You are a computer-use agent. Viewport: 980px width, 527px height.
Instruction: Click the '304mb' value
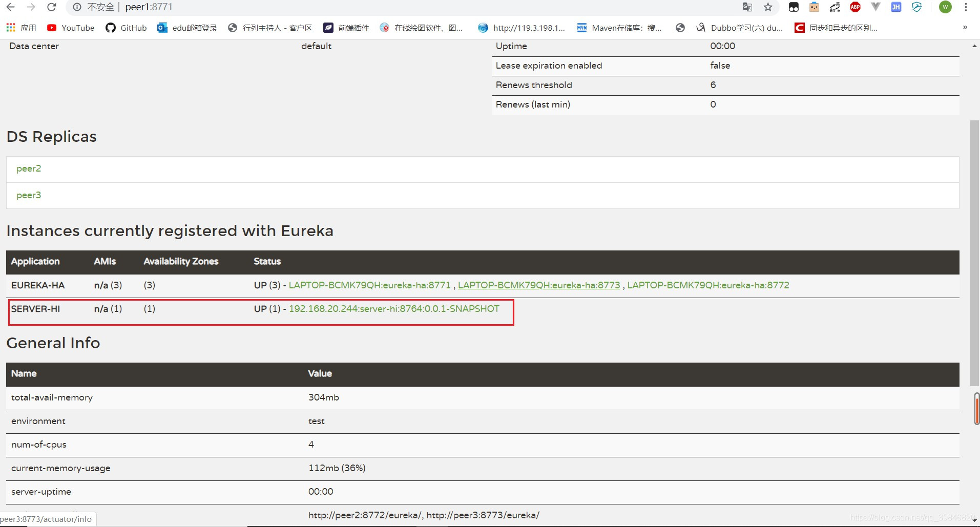pos(324,397)
